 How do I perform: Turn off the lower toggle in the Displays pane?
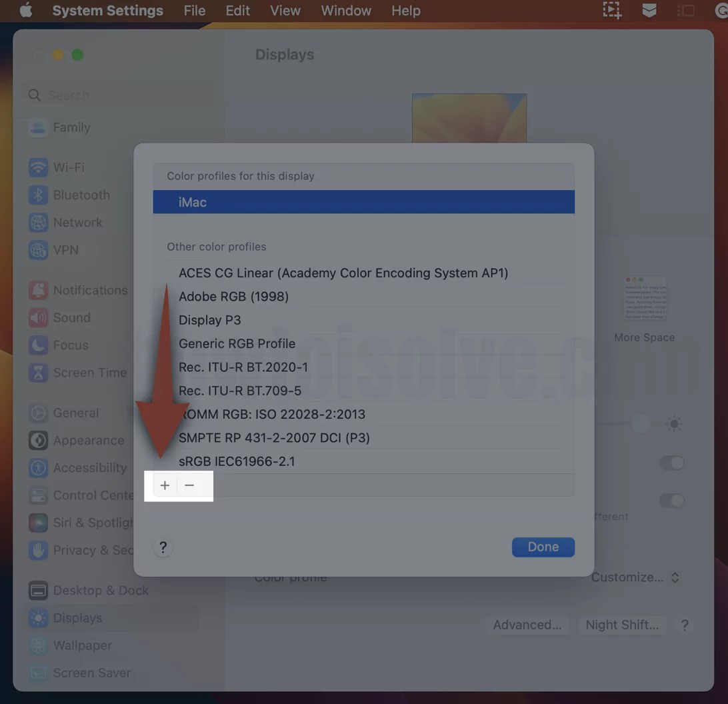coord(673,501)
